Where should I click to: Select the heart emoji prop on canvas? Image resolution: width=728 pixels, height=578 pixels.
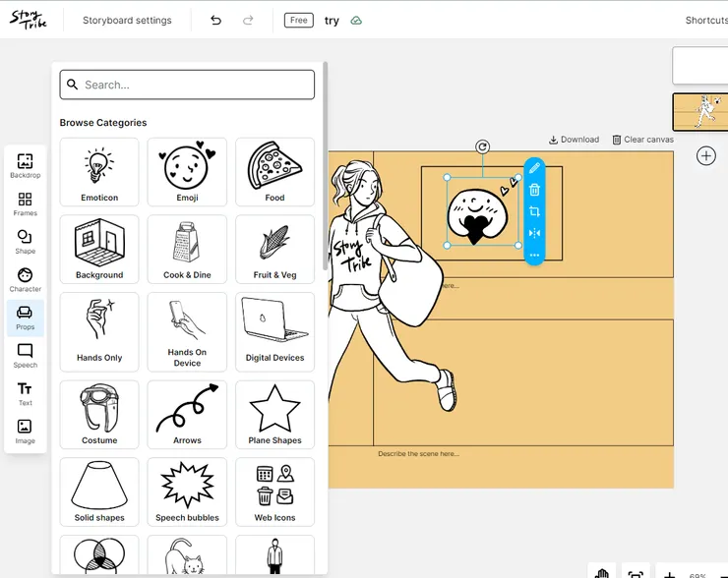pyautogui.click(x=482, y=211)
